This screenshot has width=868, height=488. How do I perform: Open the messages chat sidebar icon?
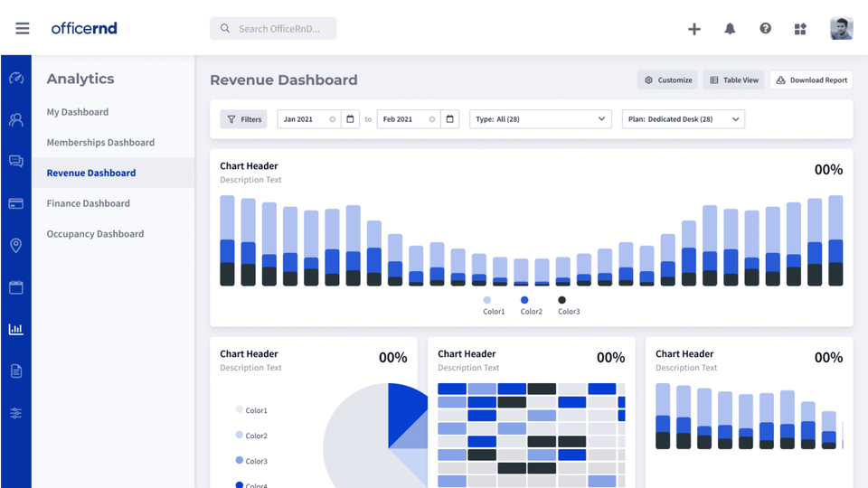pos(15,162)
